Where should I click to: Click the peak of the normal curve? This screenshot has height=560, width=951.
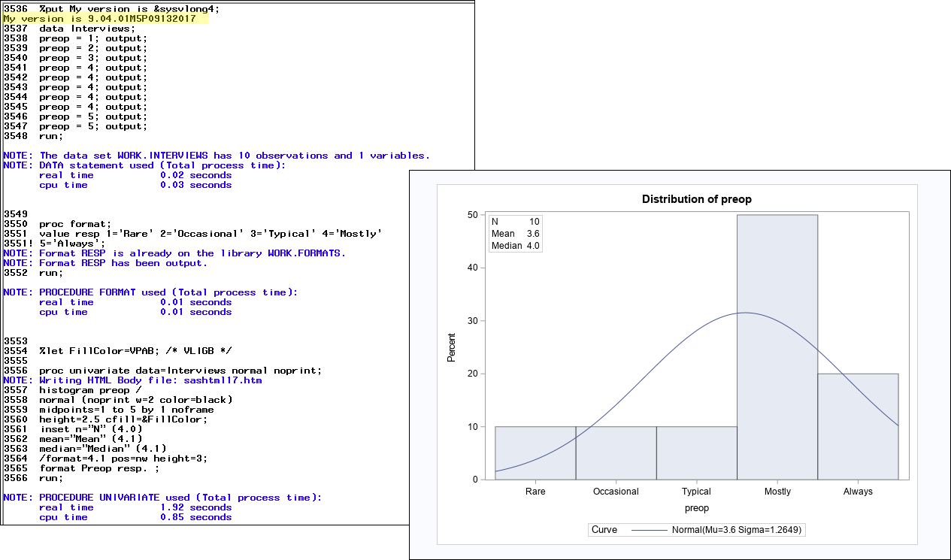tap(744, 313)
